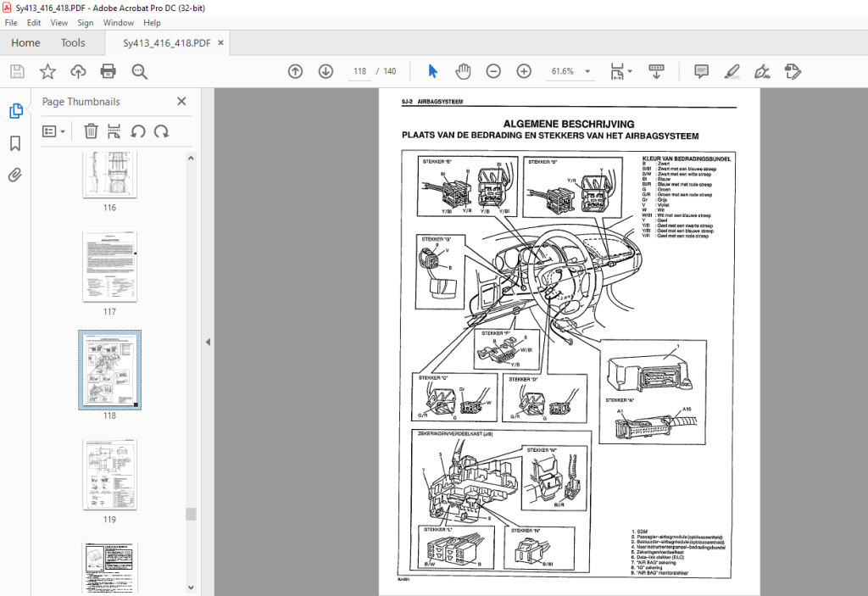Open the Page Thumbnails sidebar icon
868x596 pixels.
pyautogui.click(x=15, y=111)
